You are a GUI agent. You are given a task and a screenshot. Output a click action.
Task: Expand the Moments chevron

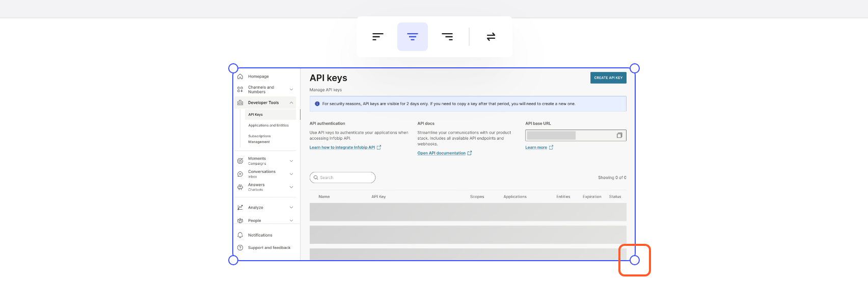click(291, 161)
